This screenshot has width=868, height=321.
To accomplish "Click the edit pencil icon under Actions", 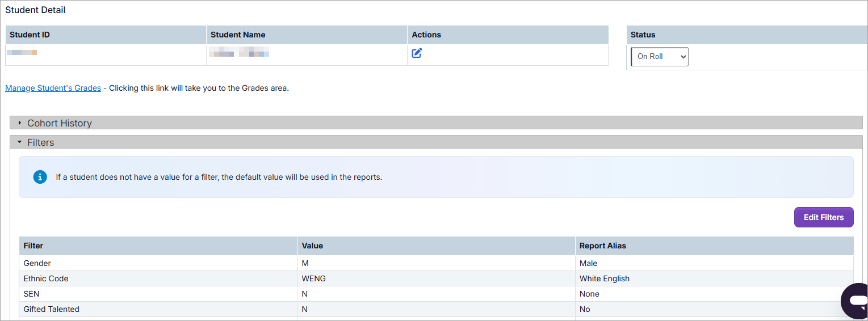I will pyautogui.click(x=417, y=53).
